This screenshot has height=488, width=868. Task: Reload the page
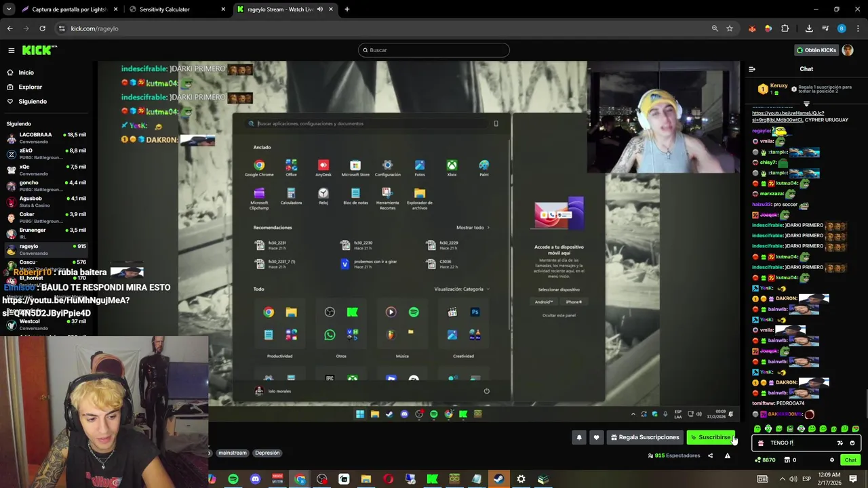point(42,28)
